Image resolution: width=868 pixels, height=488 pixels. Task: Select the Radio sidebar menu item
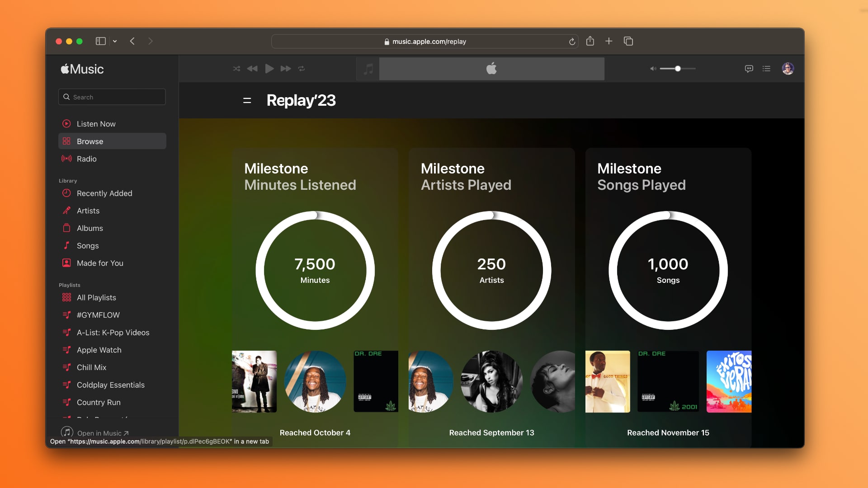(x=86, y=159)
